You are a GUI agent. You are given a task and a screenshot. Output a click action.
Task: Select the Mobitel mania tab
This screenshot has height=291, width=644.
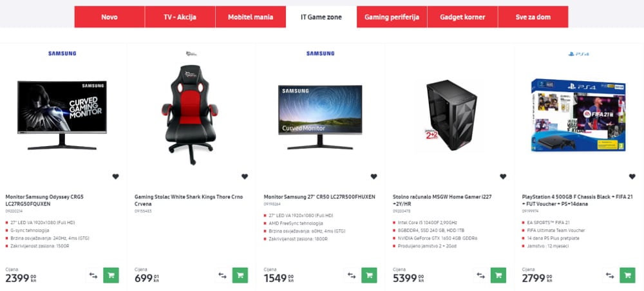[x=251, y=17]
